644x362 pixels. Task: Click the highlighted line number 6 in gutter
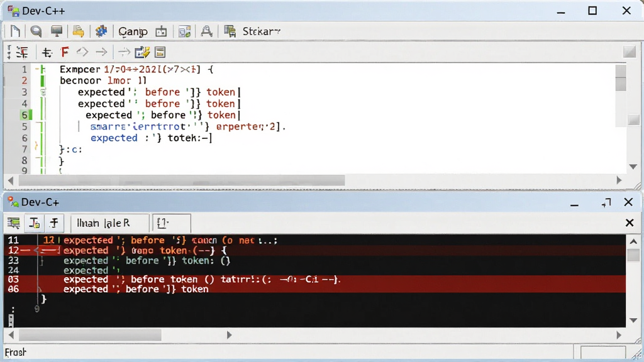[25, 116]
